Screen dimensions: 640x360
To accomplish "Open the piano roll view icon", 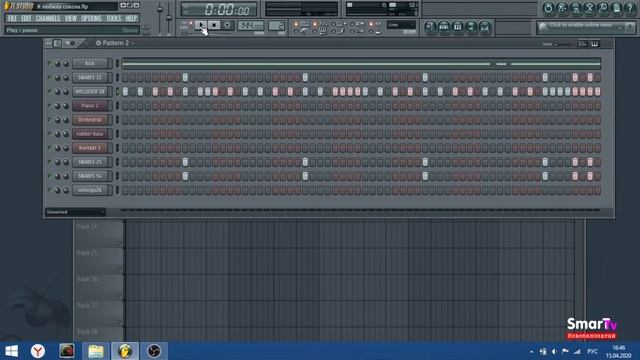I will 457,27.
